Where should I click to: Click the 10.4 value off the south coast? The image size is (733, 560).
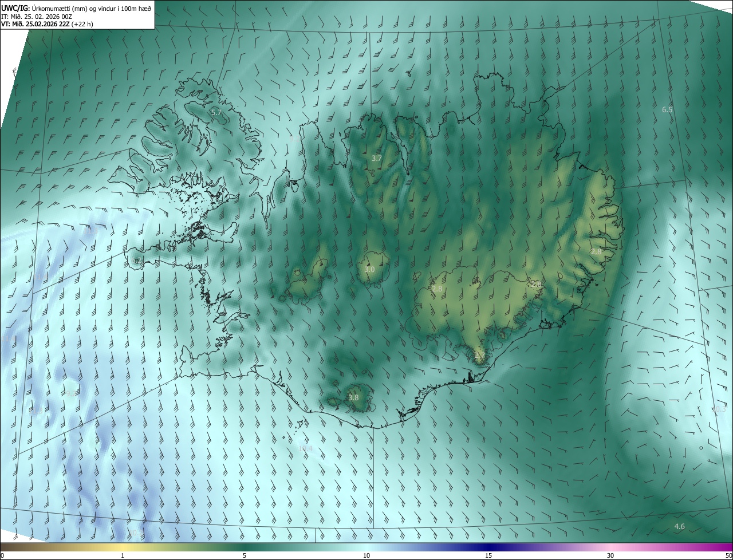pos(306,448)
